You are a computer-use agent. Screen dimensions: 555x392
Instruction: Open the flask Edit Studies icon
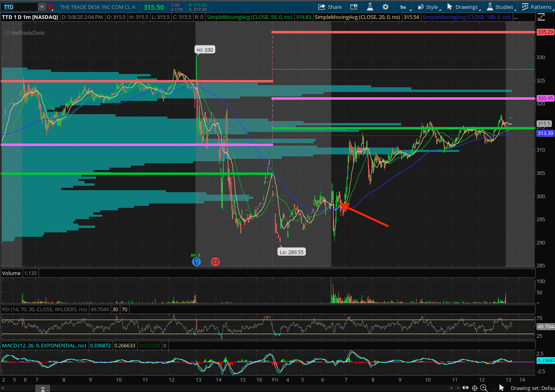click(370, 7)
